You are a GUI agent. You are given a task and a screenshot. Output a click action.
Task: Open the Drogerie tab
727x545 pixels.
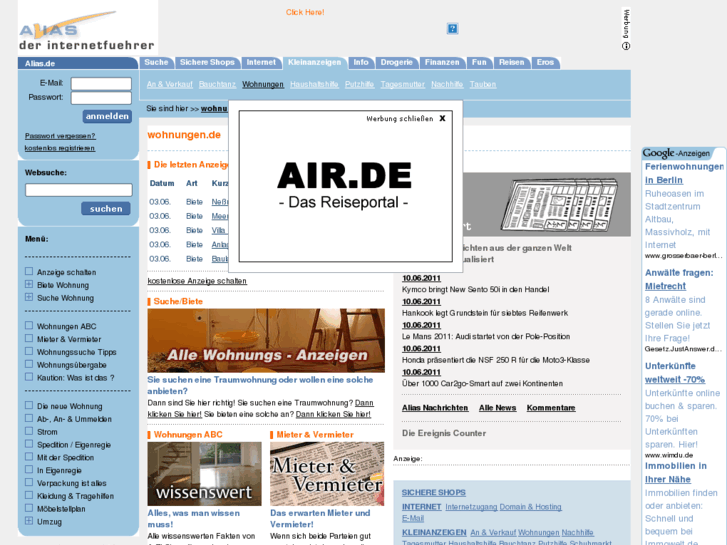point(396,63)
